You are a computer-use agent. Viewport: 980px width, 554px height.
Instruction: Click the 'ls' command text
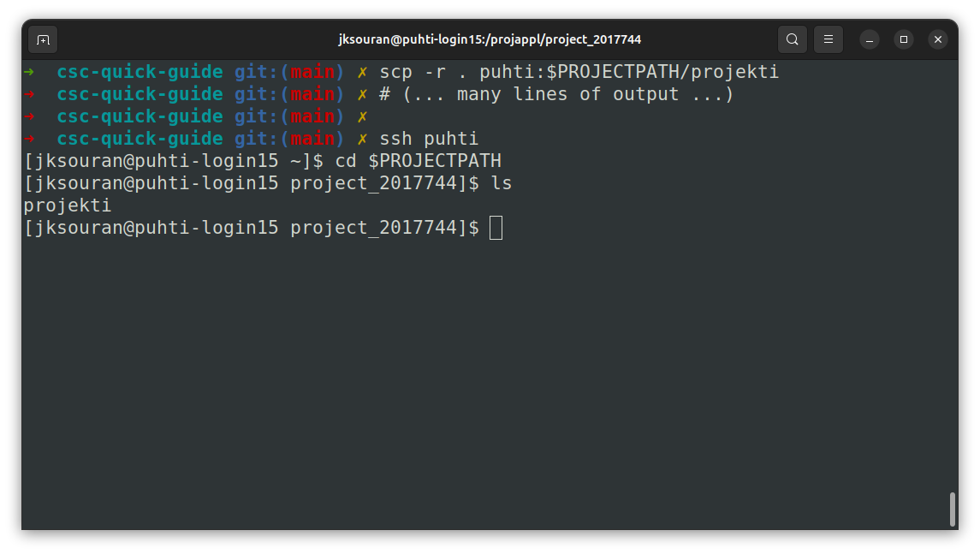[501, 183]
